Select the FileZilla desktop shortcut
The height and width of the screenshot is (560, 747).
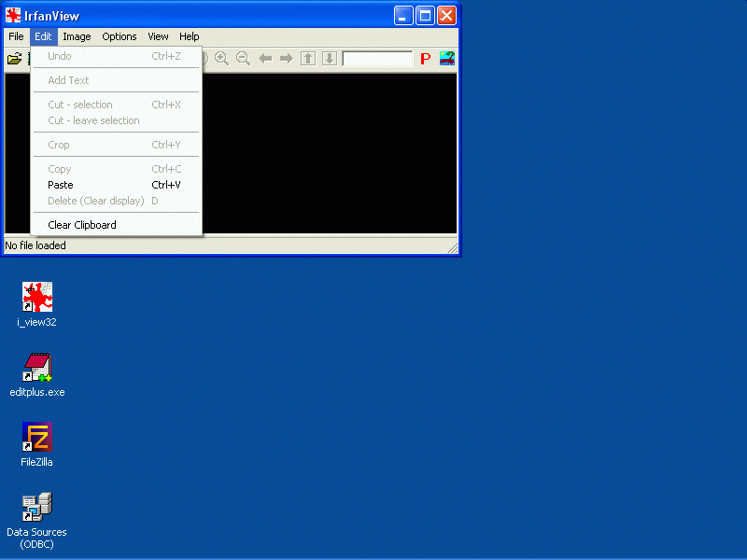coord(37,438)
